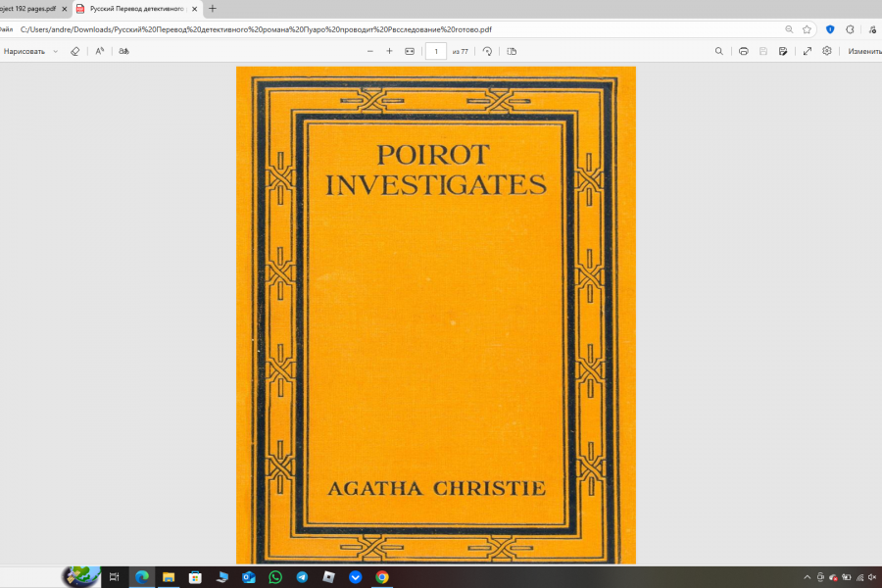Select the eraser tool in PDF toolbar
This screenshot has height=588, width=882.
(74, 51)
